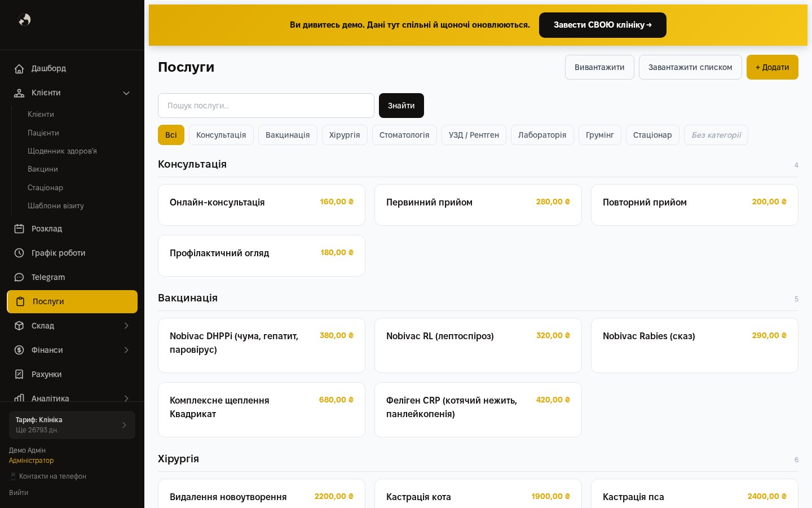812x508 pixels.
Task: Click the Завести СВОЮ клініку button
Action: pos(603,25)
